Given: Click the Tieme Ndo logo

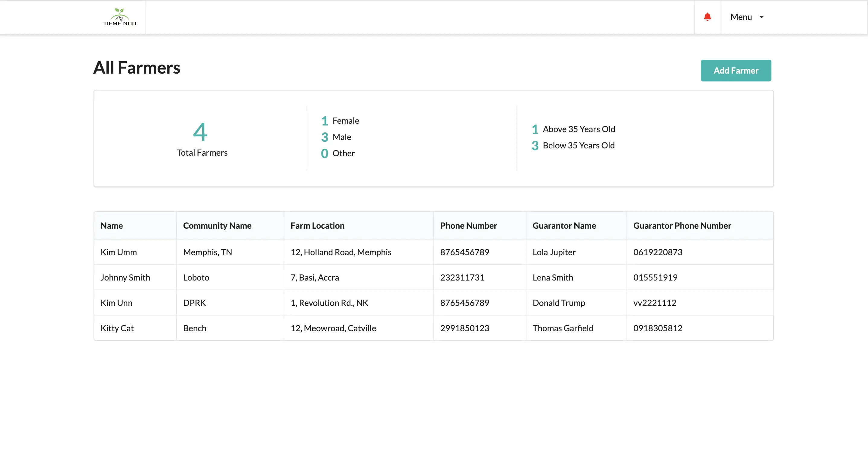Looking at the screenshot, I should pos(120,17).
